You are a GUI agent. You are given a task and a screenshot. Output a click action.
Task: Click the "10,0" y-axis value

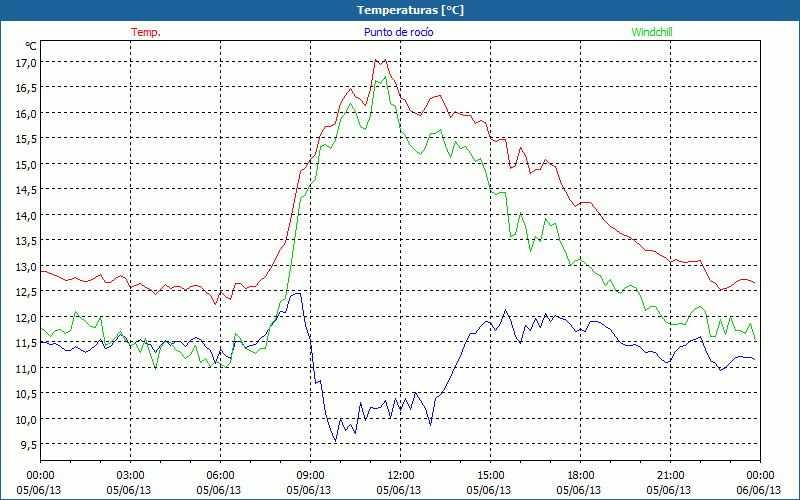27,419
